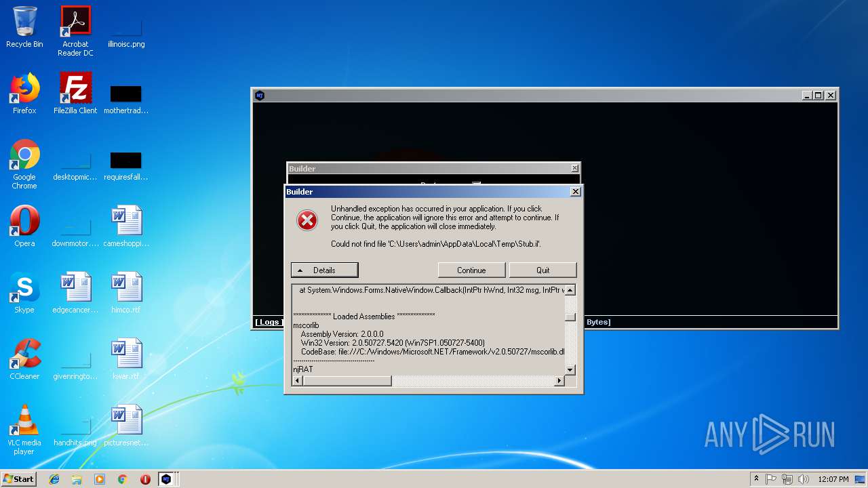Open the volume speaker icon in tray
The height and width of the screenshot is (488, 868).
pos(804,479)
